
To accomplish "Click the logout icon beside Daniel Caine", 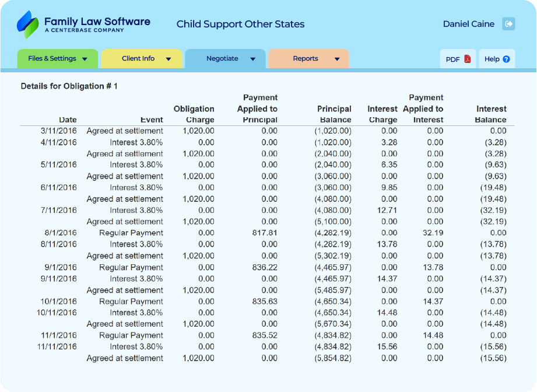I will click(508, 24).
